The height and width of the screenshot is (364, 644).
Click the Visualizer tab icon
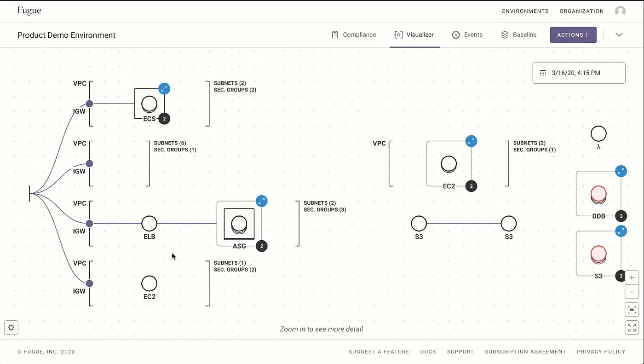(398, 35)
